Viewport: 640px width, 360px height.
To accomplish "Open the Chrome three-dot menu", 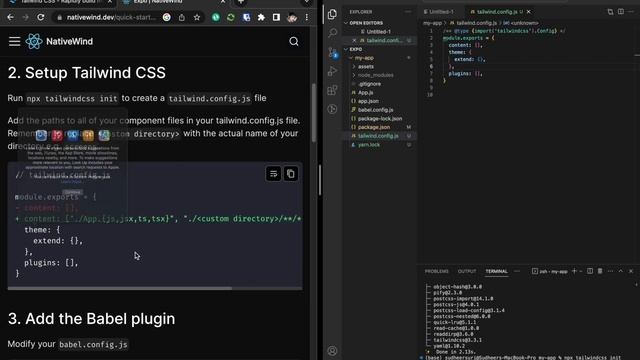I will [307, 17].
